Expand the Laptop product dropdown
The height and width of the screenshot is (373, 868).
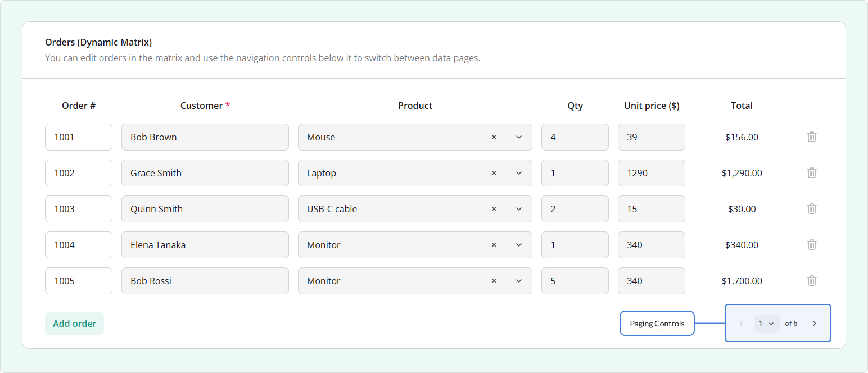(x=519, y=173)
